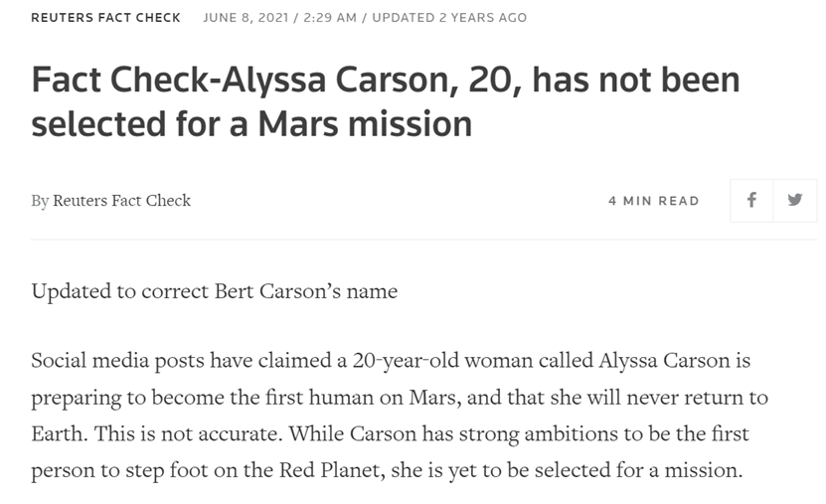
Task: Click the phrase Red Planet in the paragraph
Action: tap(330, 470)
